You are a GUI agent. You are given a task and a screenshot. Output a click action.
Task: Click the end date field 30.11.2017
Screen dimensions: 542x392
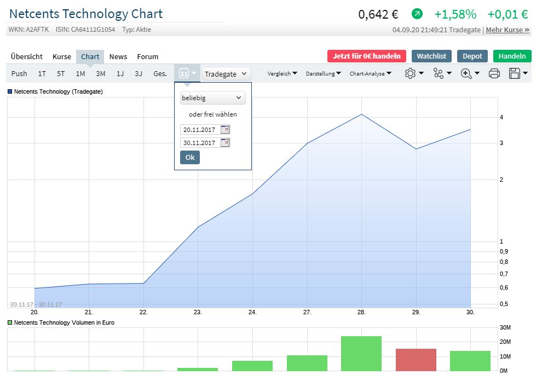coord(200,143)
